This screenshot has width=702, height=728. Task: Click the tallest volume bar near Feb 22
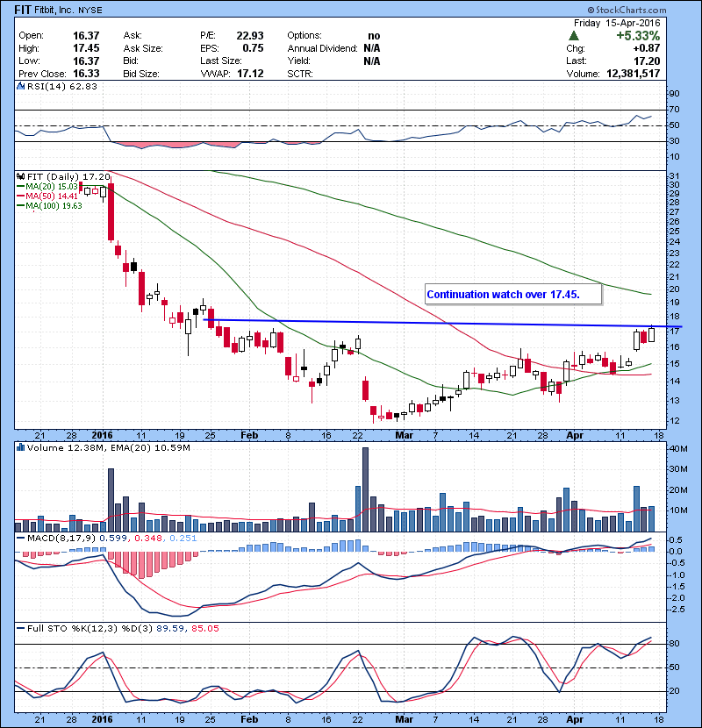(x=365, y=489)
